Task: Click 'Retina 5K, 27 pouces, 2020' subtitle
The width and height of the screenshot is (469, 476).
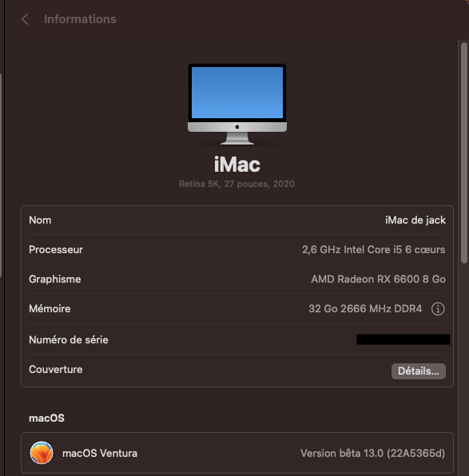Action: (x=236, y=184)
